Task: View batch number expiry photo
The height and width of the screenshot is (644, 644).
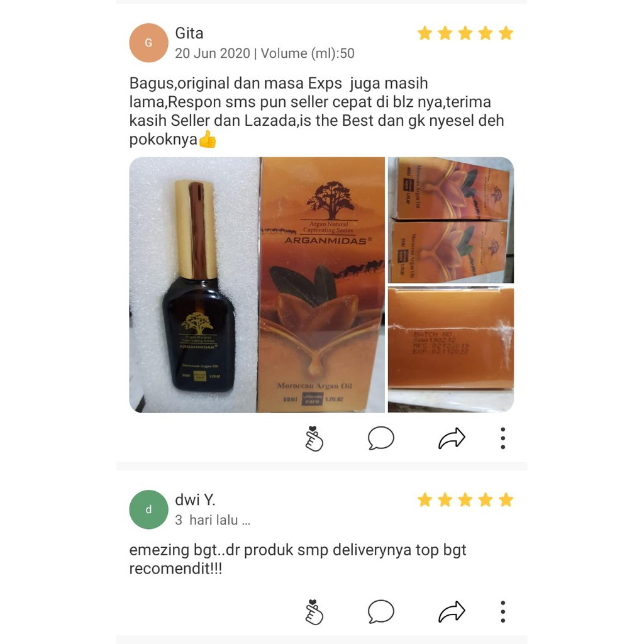Action: (451, 350)
